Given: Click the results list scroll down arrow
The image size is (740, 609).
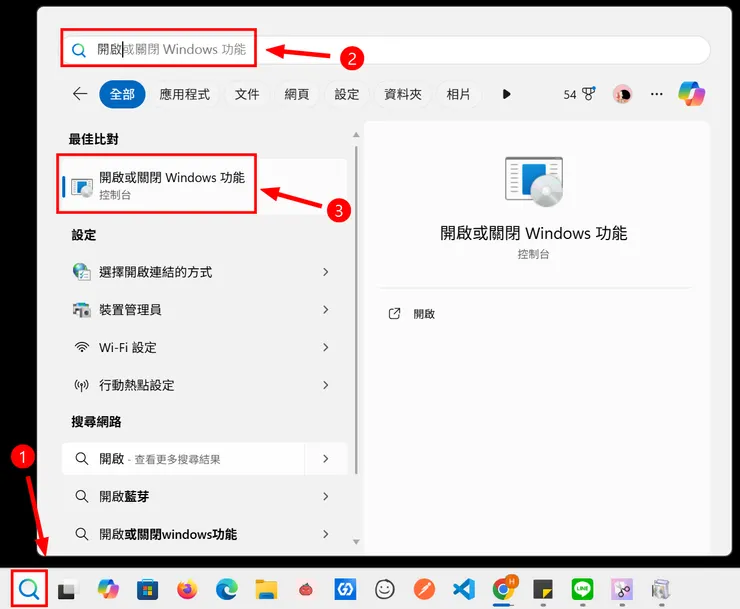Looking at the screenshot, I should (356, 542).
